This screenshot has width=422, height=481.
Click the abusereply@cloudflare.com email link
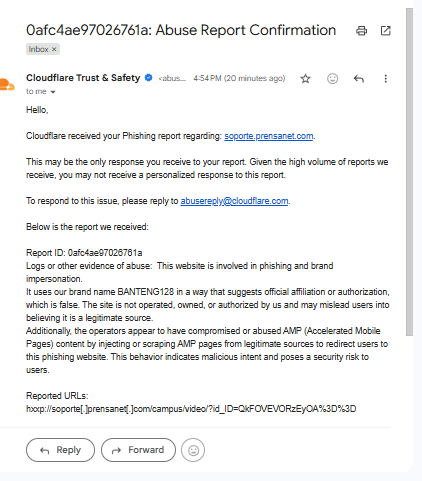(234, 201)
